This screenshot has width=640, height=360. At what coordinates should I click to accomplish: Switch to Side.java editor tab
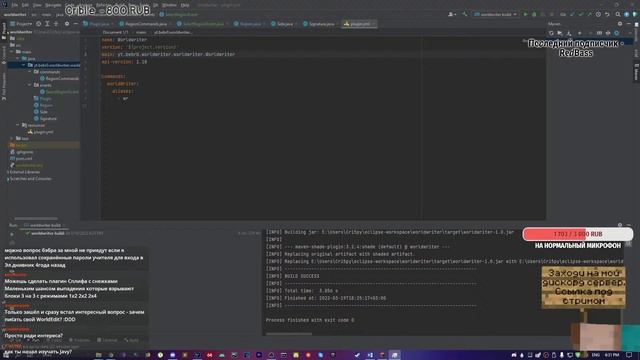point(283,24)
